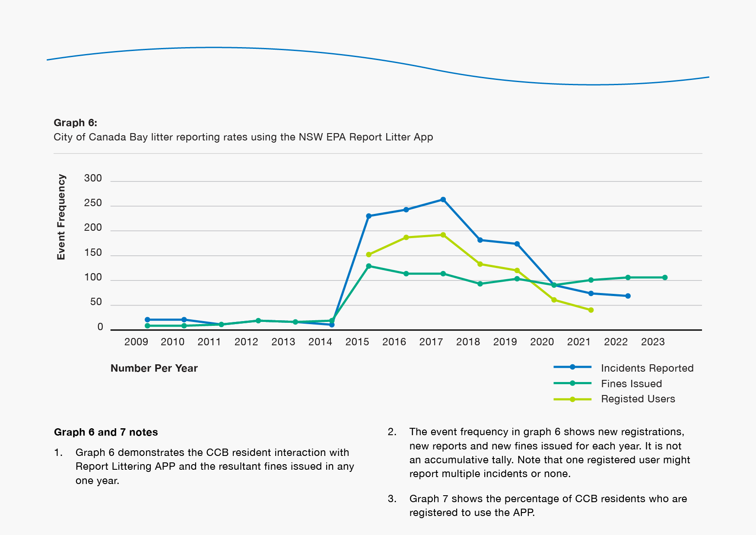Click the "Number Per Year" axis label
The width and height of the screenshot is (756, 535).
(x=154, y=368)
